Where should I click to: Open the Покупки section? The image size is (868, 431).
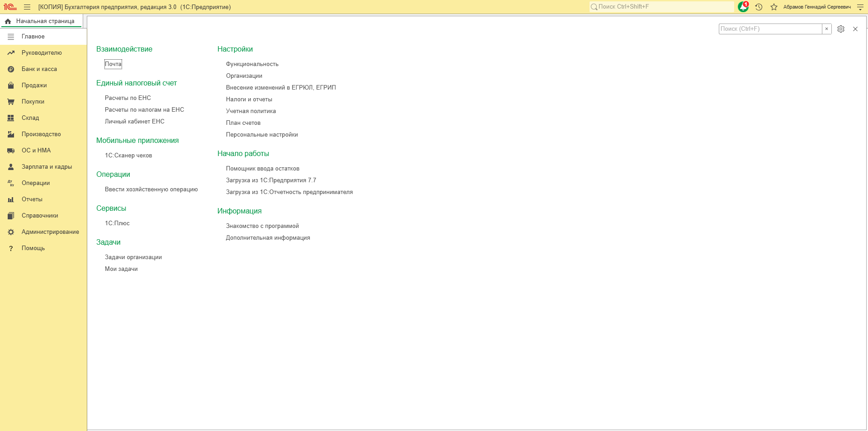pos(43,102)
